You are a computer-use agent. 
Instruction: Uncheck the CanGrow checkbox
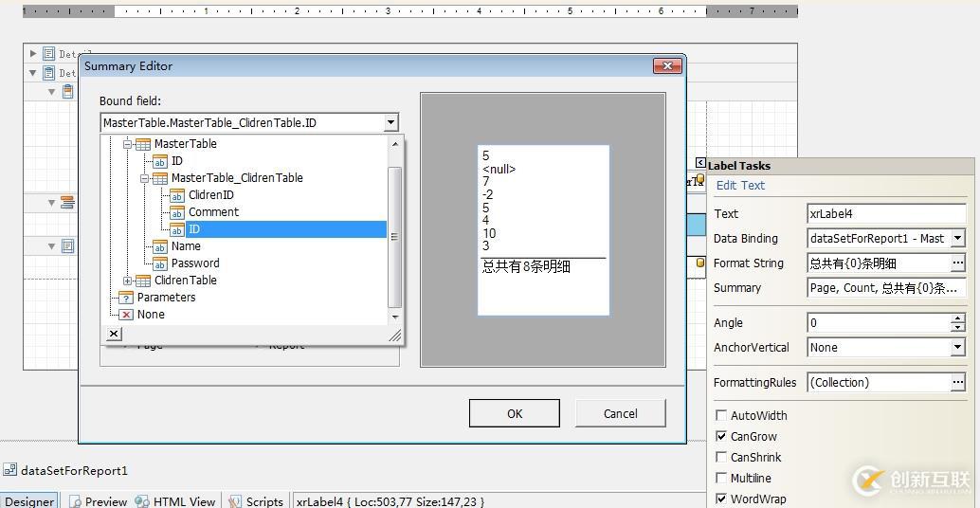pos(721,436)
